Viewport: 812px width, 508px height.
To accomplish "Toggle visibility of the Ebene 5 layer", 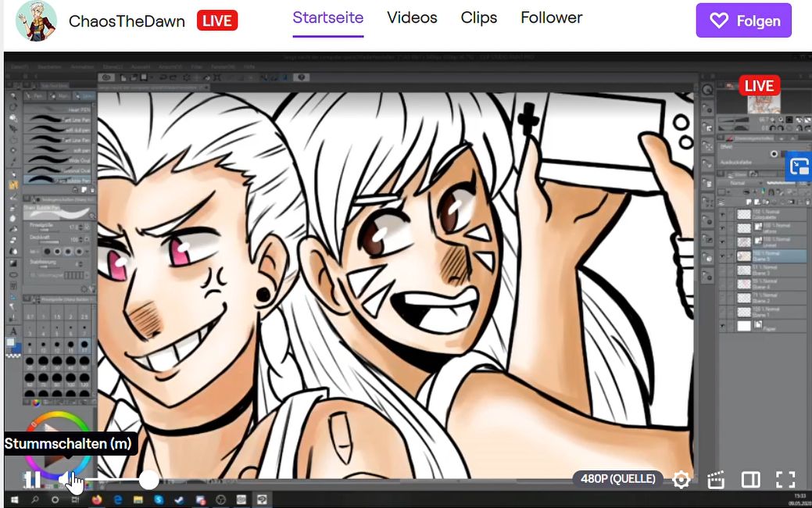I will 722,256.
